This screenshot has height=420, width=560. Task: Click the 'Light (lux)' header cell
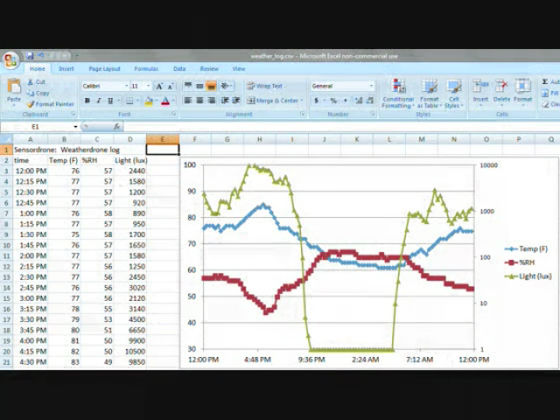[x=130, y=160]
